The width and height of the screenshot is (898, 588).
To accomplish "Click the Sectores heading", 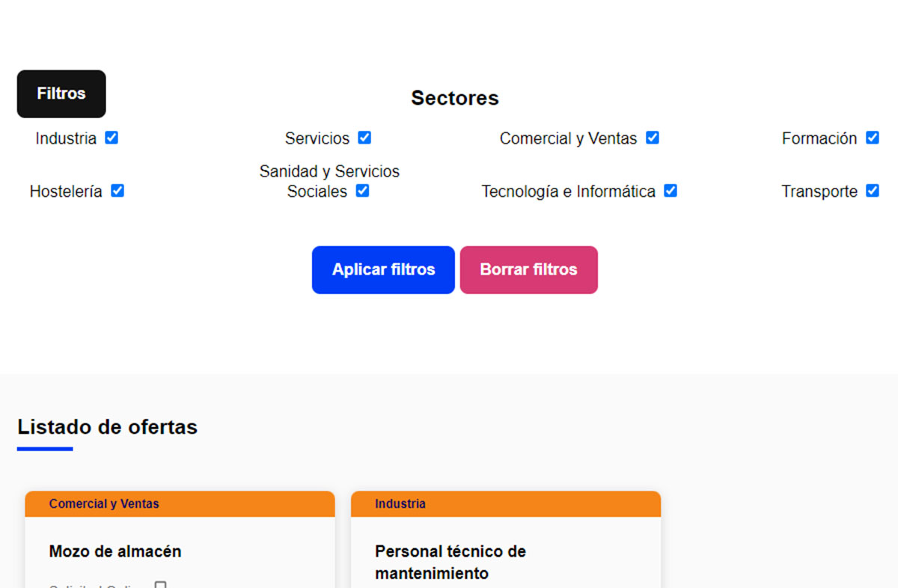I will point(454,98).
